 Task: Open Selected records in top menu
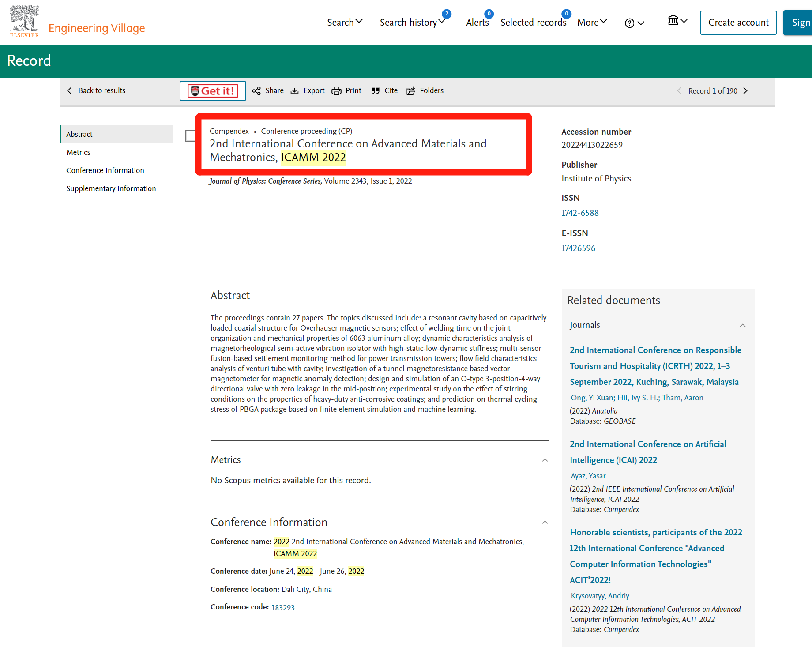tap(533, 22)
